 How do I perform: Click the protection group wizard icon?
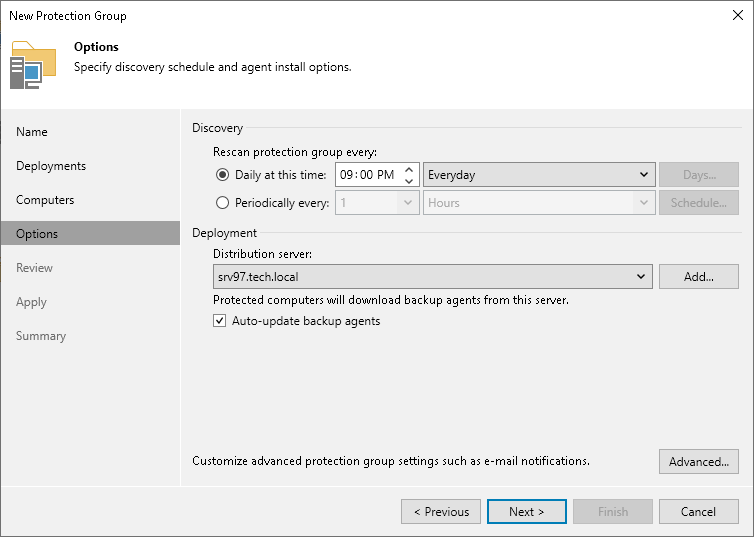point(33,65)
